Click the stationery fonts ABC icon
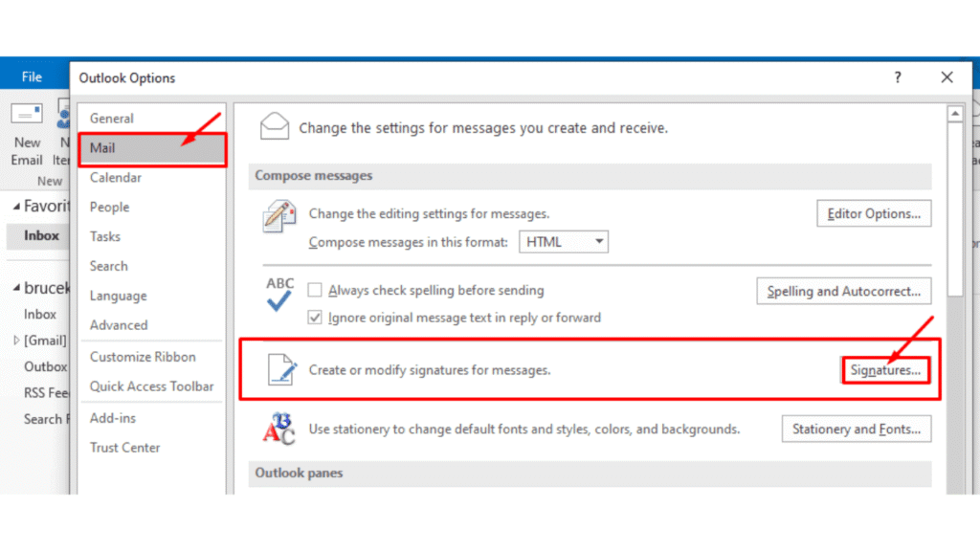Image resolution: width=980 pixels, height=551 pixels. (278, 429)
